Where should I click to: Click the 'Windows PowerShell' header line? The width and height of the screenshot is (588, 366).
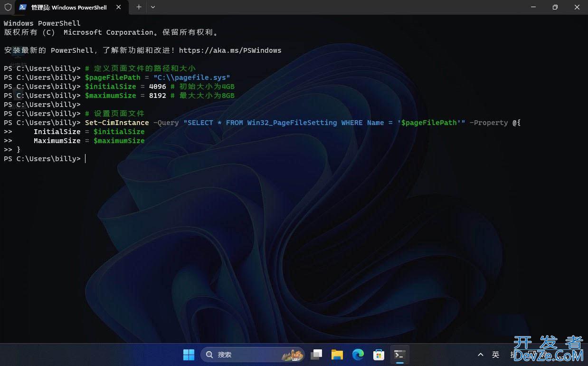point(42,23)
